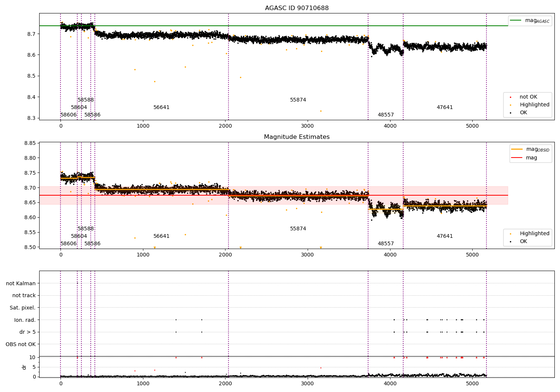Click obsid label 58606 in top plot

[x=69, y=115]
